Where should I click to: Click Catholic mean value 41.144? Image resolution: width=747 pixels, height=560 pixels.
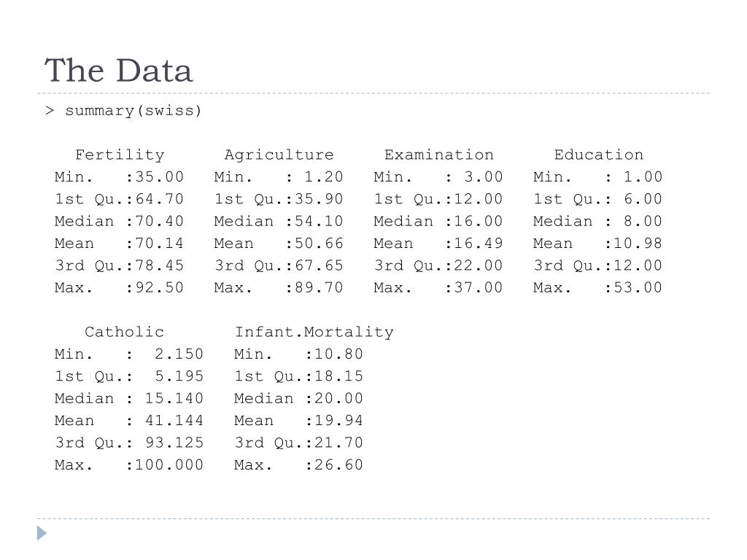click(x=174, y=421)
